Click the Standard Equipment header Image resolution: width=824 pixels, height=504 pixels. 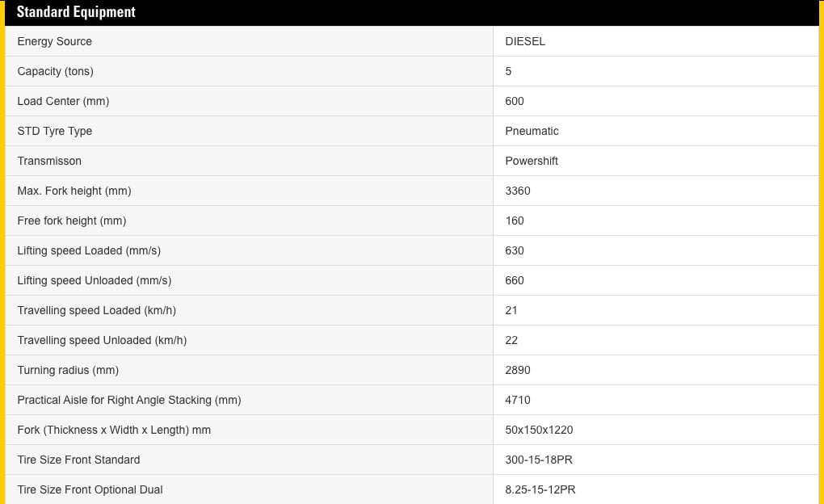(x=76, y=12)
